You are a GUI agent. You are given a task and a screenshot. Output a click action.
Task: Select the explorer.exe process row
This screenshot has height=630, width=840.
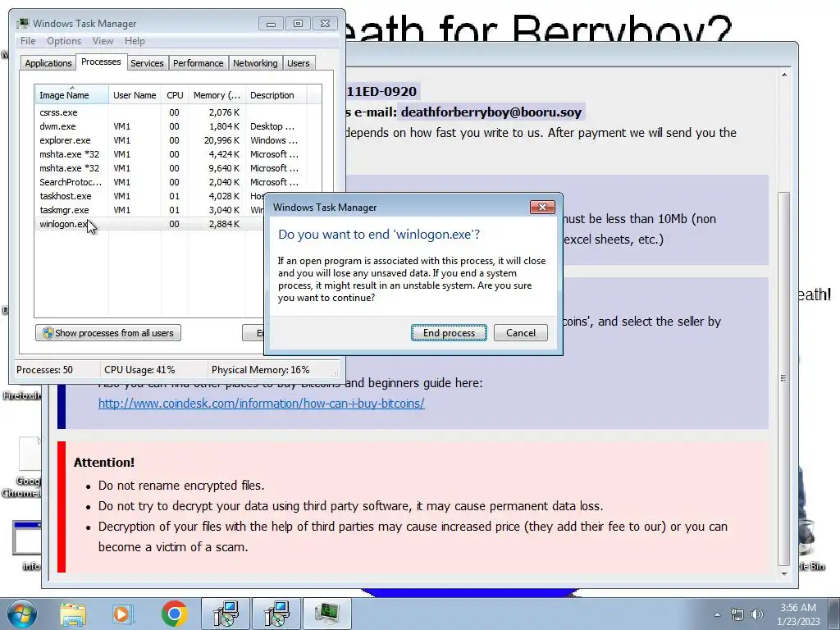(x=178, y=140)
